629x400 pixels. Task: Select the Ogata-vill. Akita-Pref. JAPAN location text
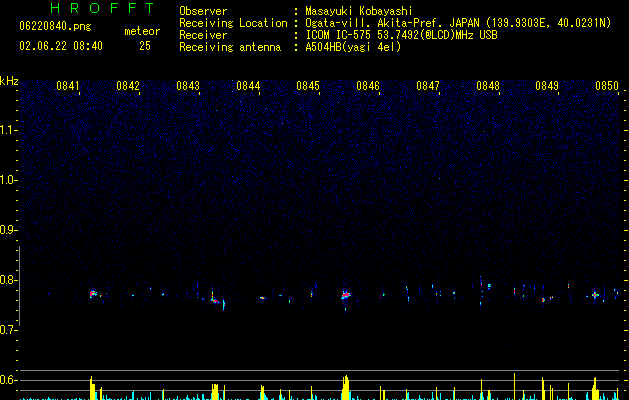pos(458,23)
